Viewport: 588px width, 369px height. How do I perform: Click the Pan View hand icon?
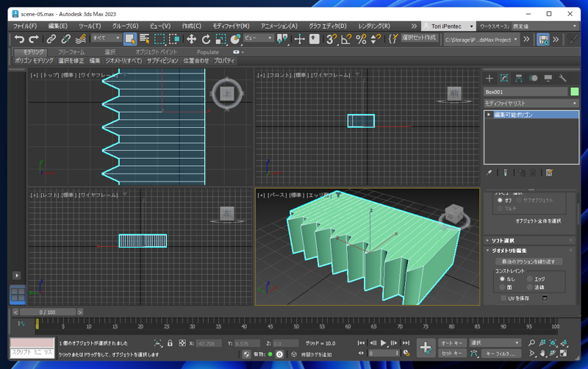pyautogui.click(x=542, y=354)
